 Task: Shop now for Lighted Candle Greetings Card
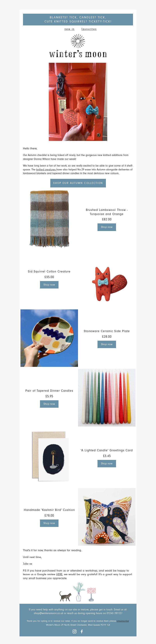click(x=107, y=463)
